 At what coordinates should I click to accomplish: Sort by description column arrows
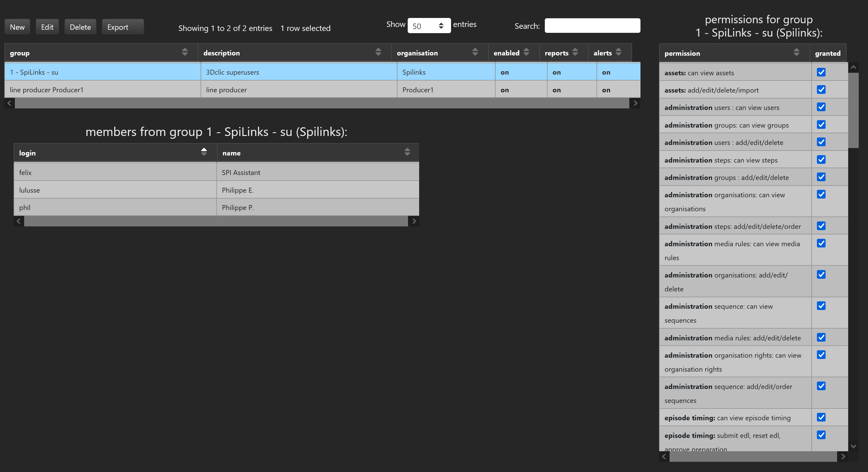pos(378,52)
